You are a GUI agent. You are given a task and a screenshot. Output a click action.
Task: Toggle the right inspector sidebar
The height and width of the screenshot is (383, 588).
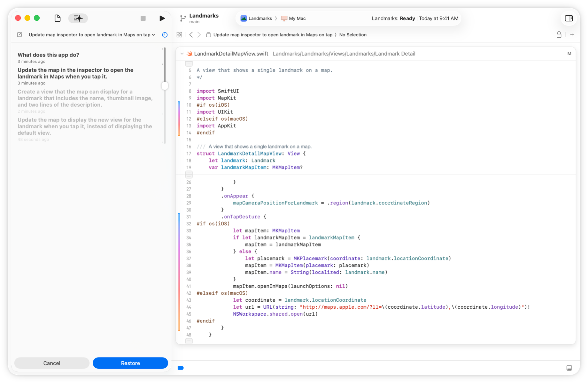569,18
